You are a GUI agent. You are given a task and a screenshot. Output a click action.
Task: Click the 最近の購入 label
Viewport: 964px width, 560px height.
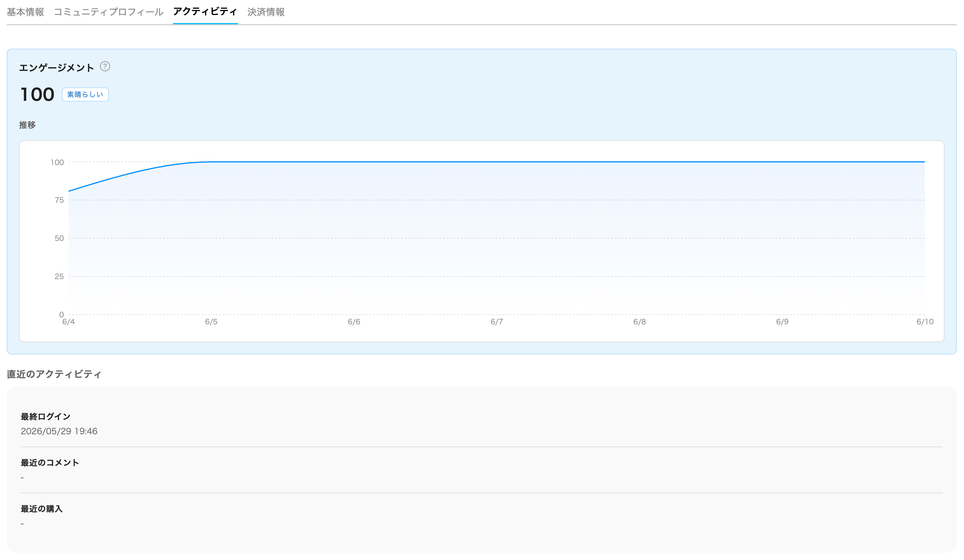pyautogui.click(x=41, y=509)
